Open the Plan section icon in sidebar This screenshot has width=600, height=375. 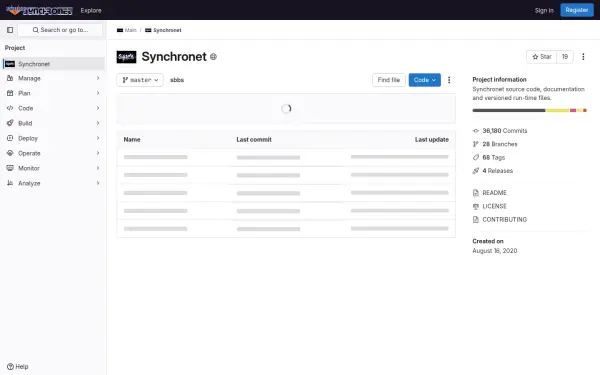10,93
